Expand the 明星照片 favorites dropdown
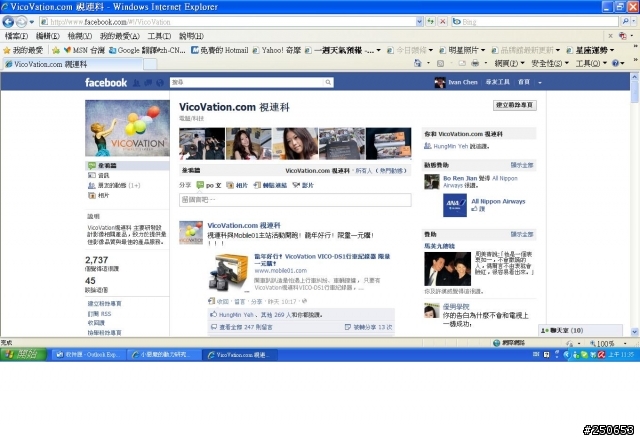Viewport: 640px width, 438px height. coord(483,50)
